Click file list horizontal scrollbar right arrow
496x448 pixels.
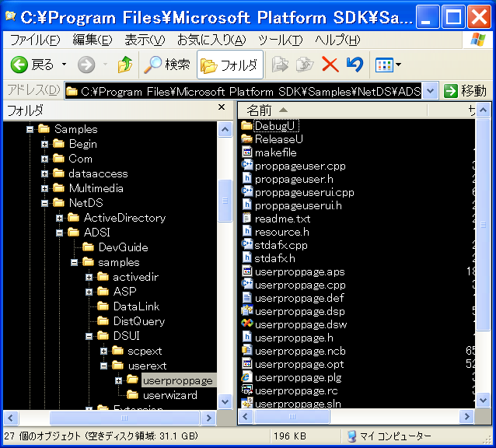click(x=466, y=416)
